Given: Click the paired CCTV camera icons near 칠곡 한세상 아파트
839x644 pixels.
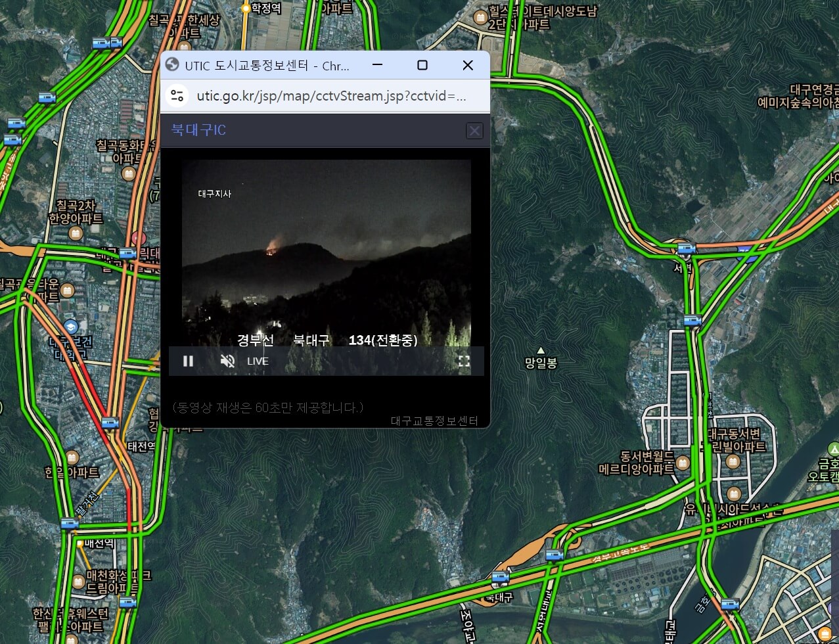Looking at the screenshot, I should [x=108, y=43].
